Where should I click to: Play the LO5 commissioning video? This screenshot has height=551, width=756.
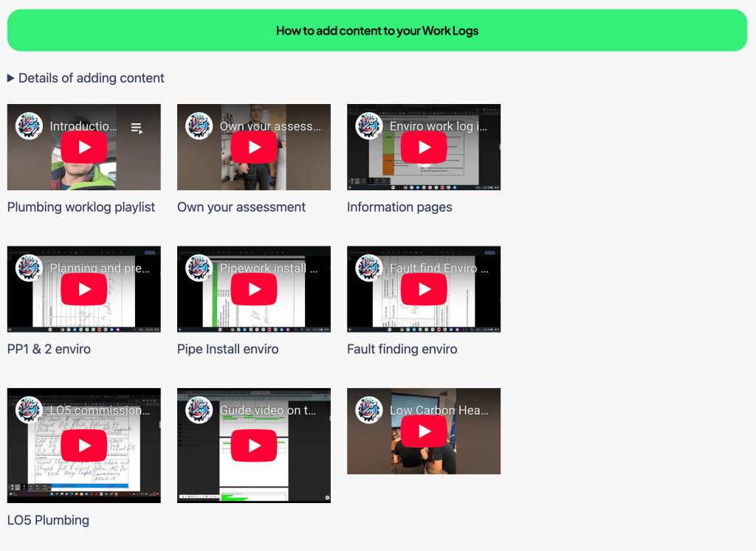click(x=84, y=446)
